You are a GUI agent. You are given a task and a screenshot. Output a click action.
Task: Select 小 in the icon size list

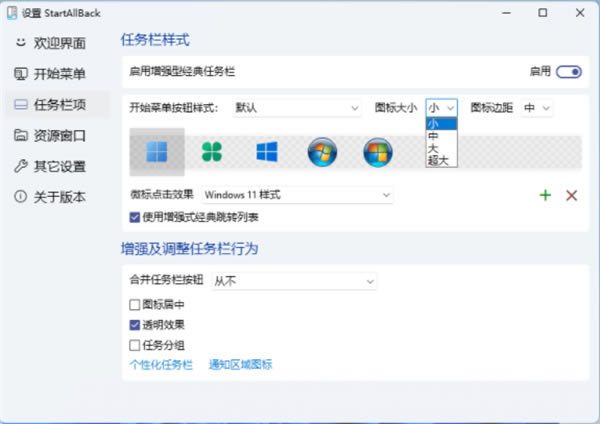441,124
